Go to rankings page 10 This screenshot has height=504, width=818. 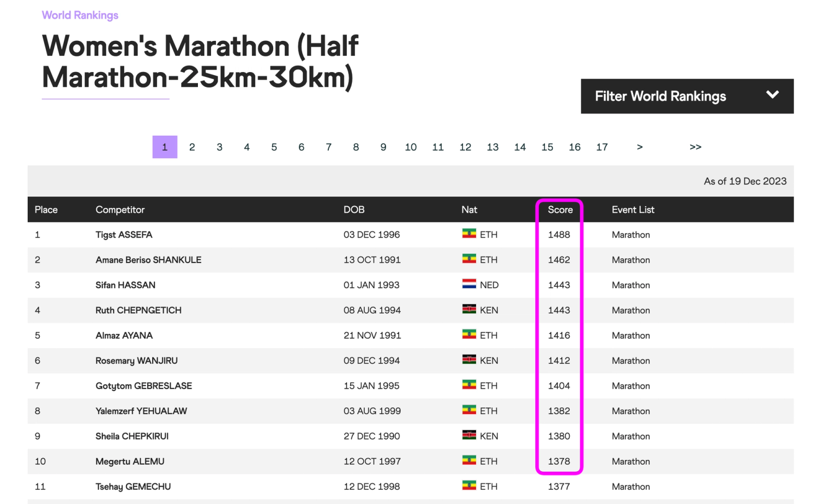(x=411, y=147)
